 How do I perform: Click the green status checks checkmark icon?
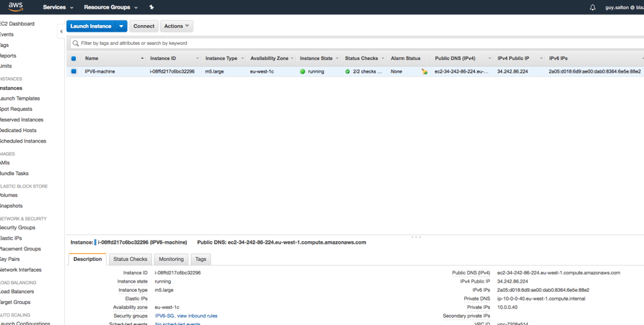[347, 71]
